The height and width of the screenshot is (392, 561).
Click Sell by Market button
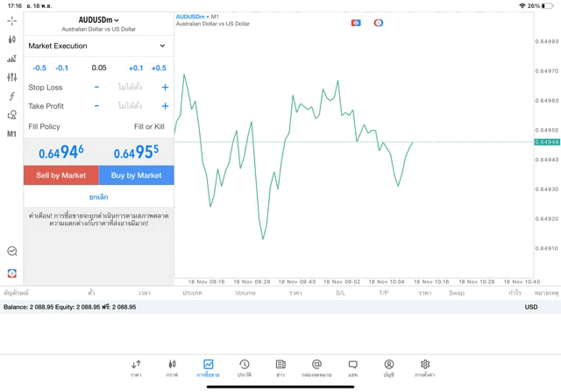[x=60, y=175]
